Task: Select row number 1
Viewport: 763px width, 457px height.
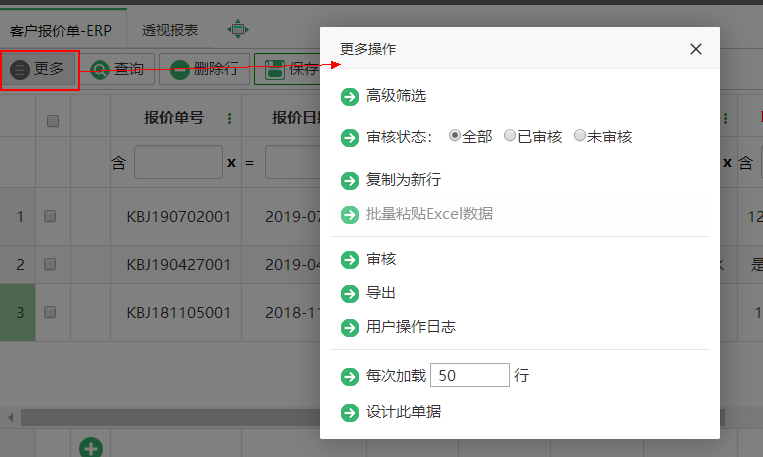Action: pyautogui.click(x=20, y=217)
